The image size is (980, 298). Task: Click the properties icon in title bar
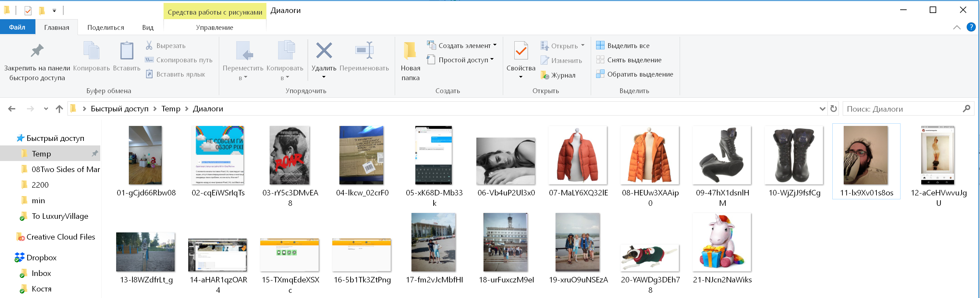[28, 11]
